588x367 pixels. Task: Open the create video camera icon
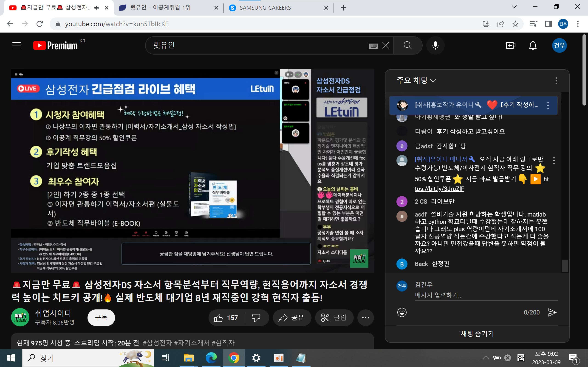(x=511, y=45)
